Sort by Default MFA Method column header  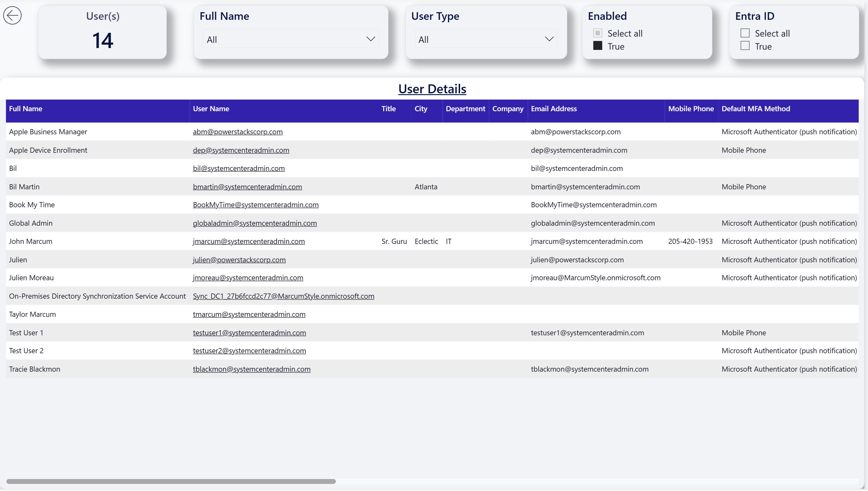[755, 109]
